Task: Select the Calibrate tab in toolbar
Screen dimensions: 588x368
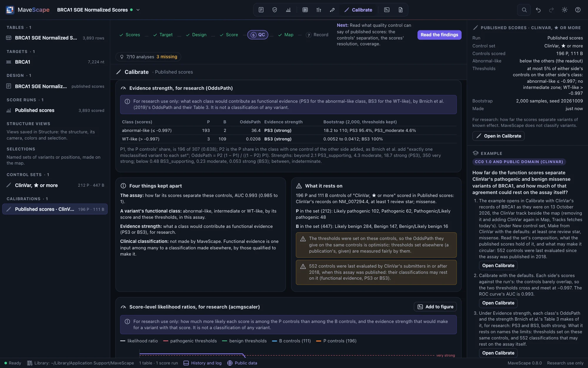Action: click(x=358, y=10)
